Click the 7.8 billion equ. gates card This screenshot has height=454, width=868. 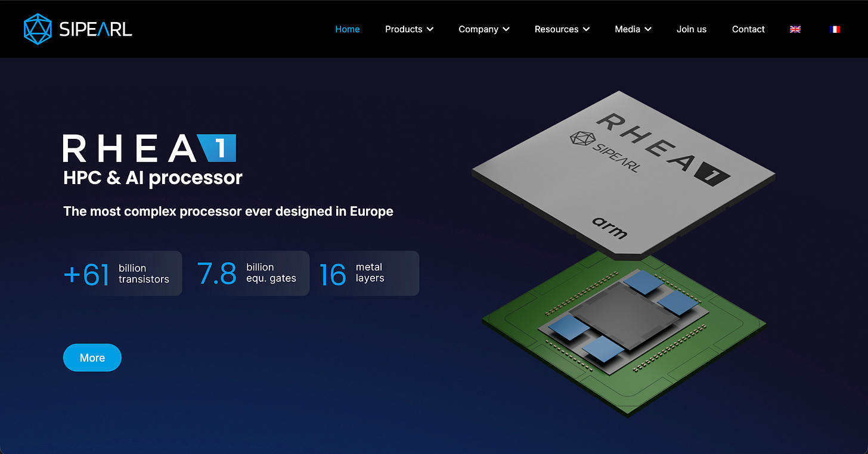tap(252, 273)
